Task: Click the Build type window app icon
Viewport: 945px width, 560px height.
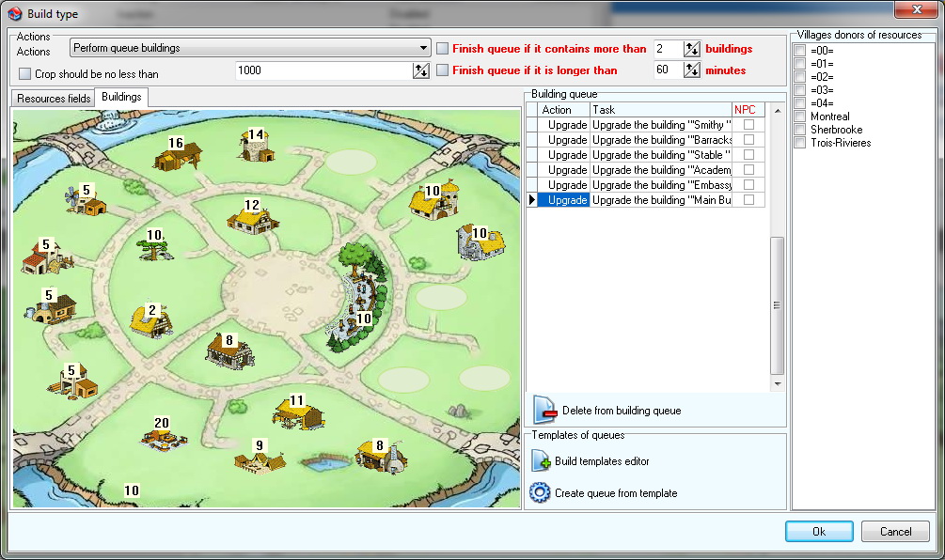Action: pyautogui.click(x=14, y=13)
